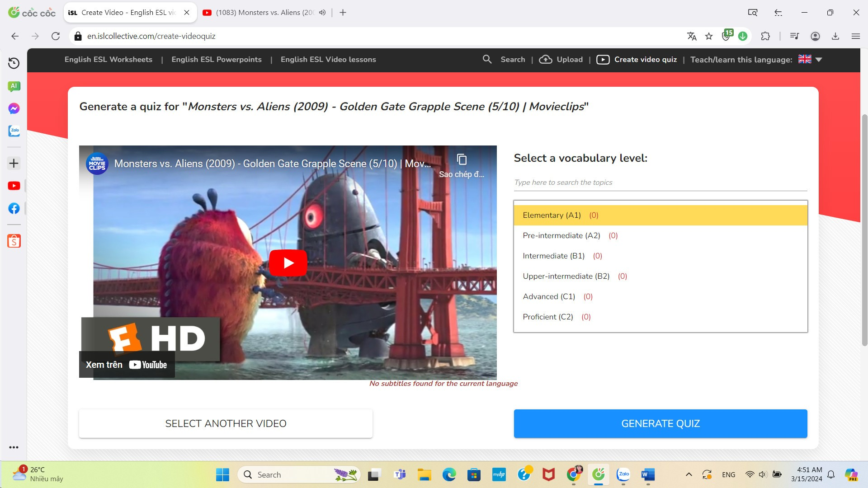Image resolution: width=868 pixels, height=488 pixels.
Task: Open a new browser tab
Action: coord(343,13)
